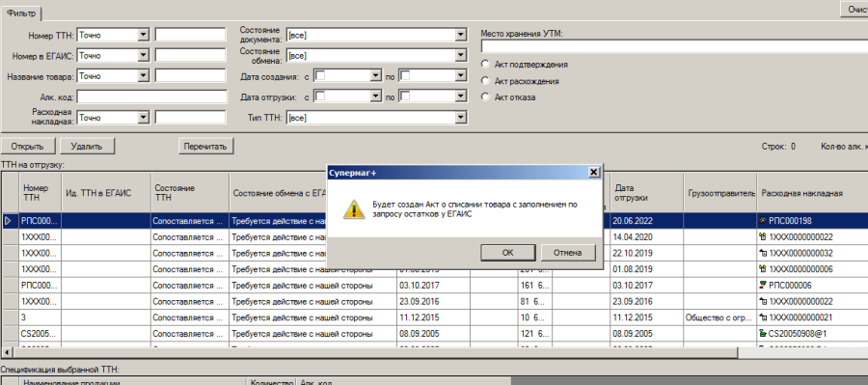
Task: Select the CS2005... ТТН row cell
Action: (x=40, y=334)
